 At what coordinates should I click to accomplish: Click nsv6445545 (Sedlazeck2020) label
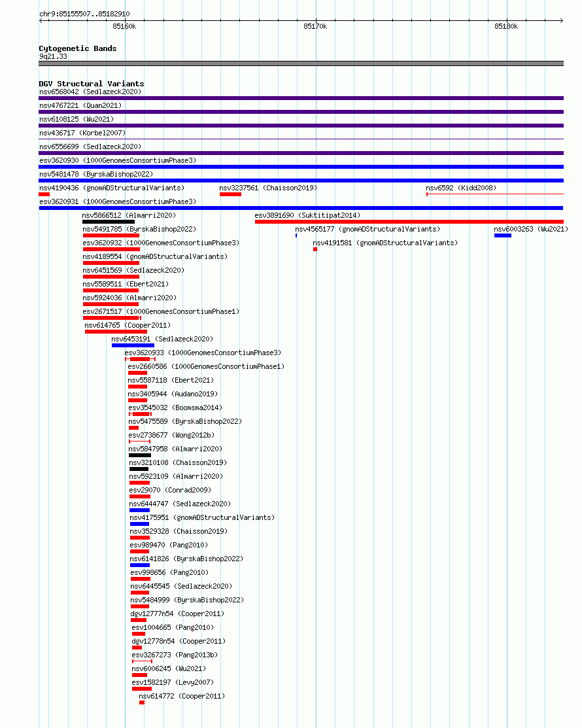pyautogui.click(x=182, y=587)
